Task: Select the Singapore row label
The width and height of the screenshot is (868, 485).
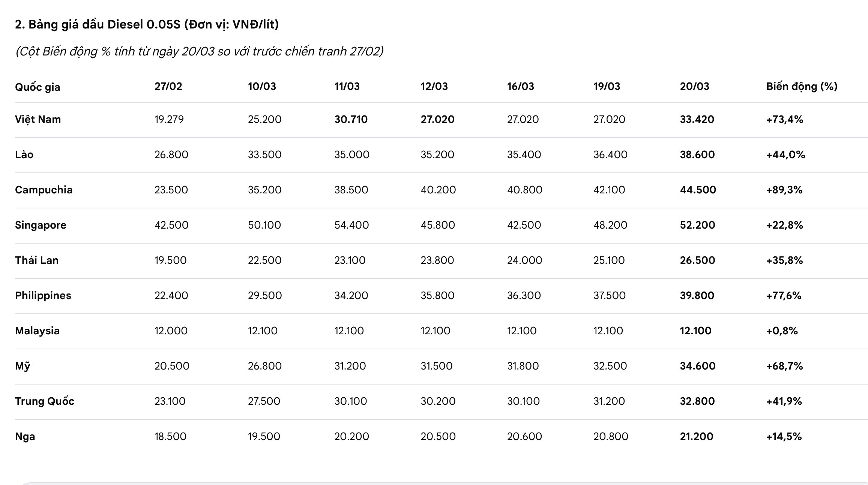Action: 41,225
